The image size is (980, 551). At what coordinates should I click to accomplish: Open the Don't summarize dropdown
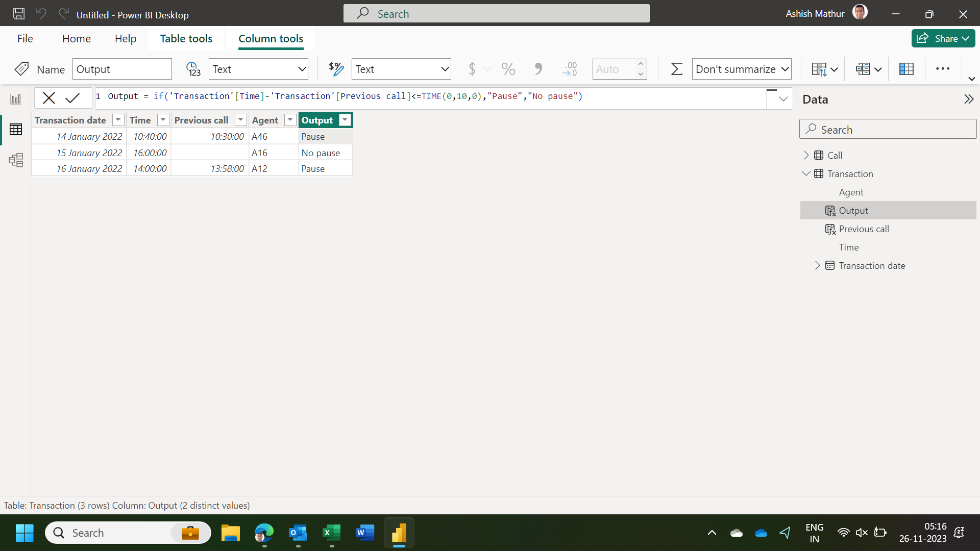(742, 69)
